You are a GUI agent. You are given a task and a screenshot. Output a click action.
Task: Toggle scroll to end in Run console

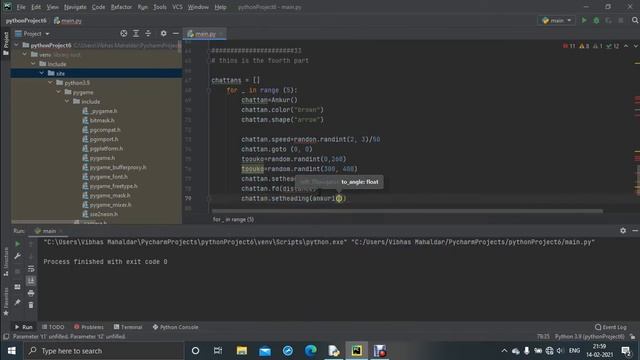[x=31, y=280]
